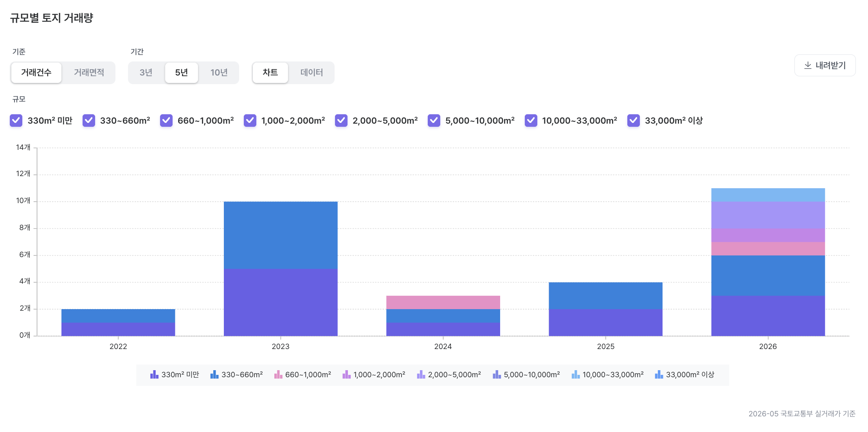Click the 10,000~33,000m² legend bar icon
Viewport: 868px width, 432px height.
click(576, 374)
